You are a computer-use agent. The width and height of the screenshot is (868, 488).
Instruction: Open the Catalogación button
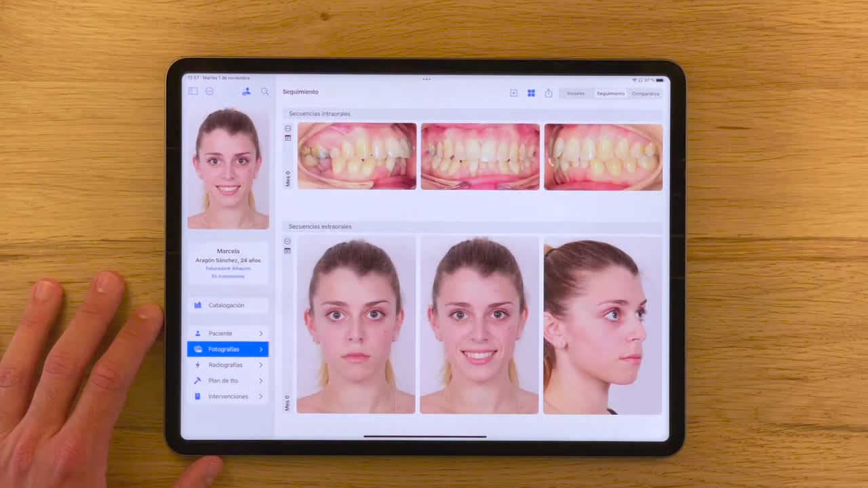[x=228, y=305]
